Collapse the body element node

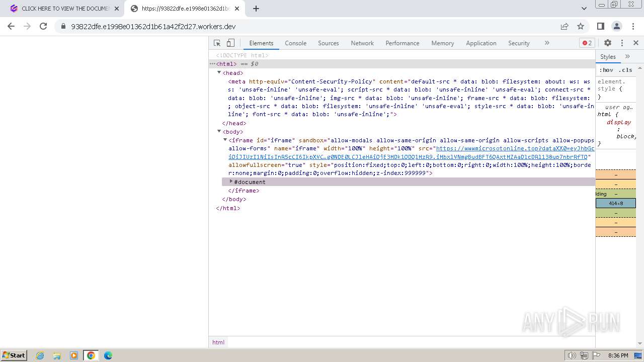click(x=219, y=132)
